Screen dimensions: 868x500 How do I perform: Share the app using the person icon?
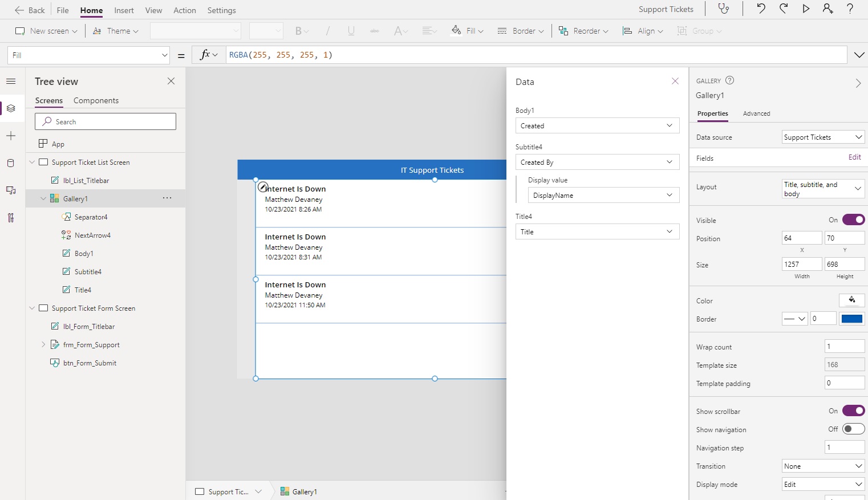(828, 9)
